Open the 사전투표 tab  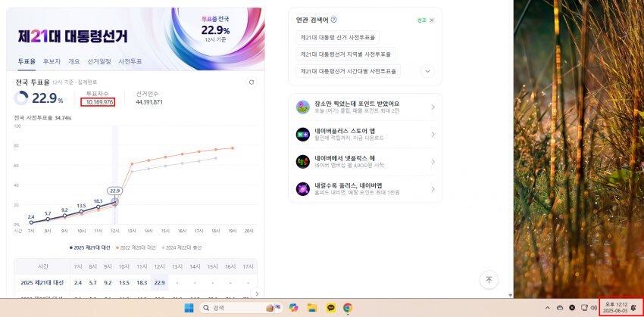[130, 61]
